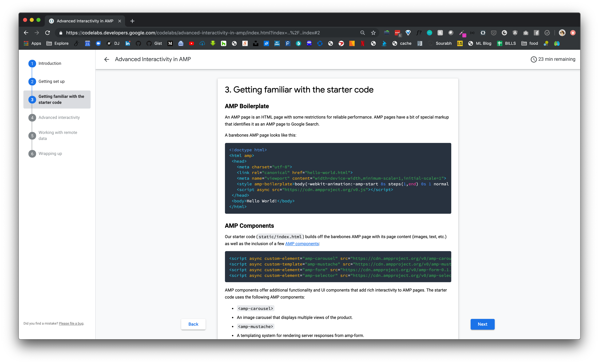Click the AMP Components heading

tap(249, 226)
